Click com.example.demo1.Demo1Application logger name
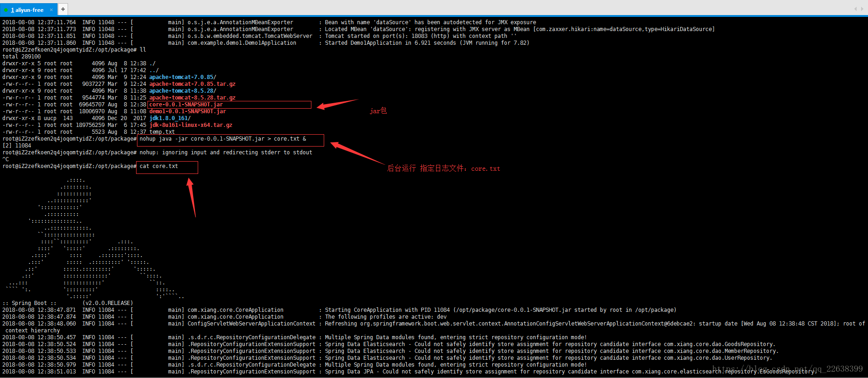Image resolution: width=868 pixels, height=378 pixels. coord(242,43)
